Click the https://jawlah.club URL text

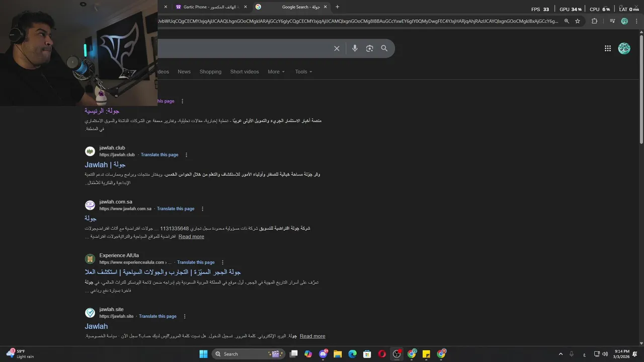(x=117, y=155)
